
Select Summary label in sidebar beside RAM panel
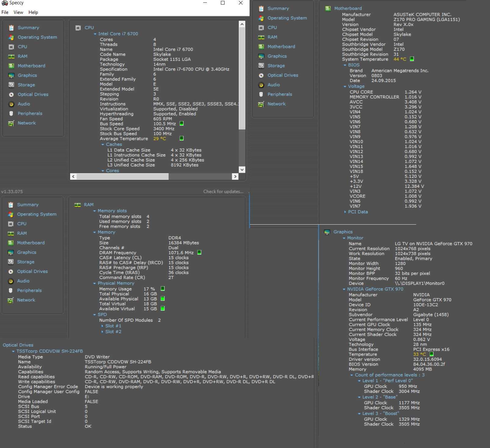click(28, 205)
